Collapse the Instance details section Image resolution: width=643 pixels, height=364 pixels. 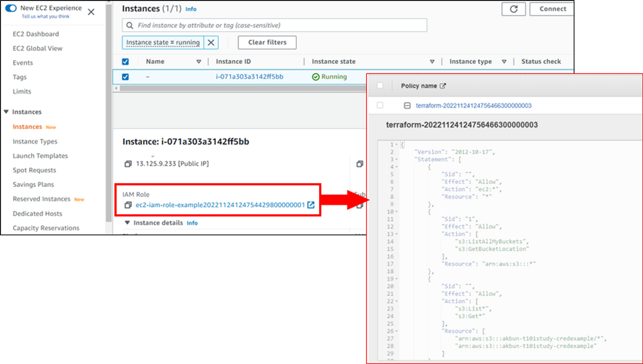point(127,223)
